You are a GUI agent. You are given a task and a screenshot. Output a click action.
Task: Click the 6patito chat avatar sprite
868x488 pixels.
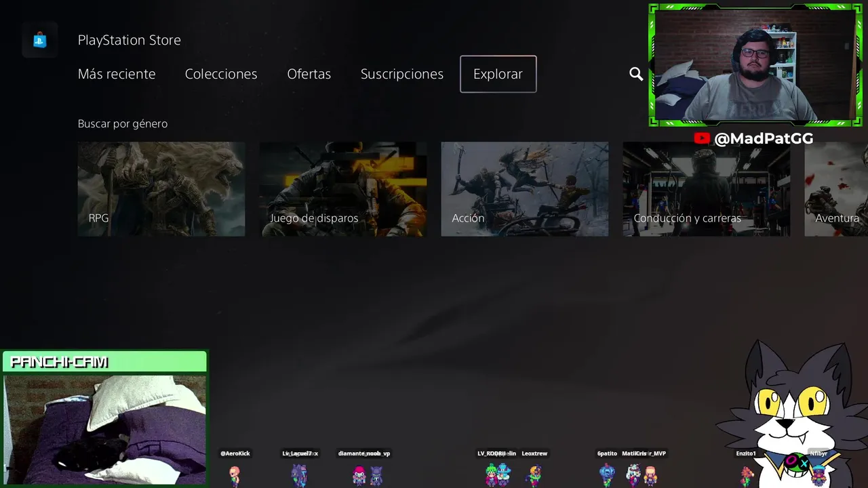(x=607, y=474)
